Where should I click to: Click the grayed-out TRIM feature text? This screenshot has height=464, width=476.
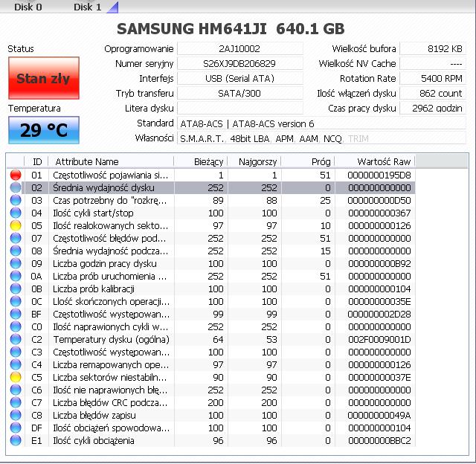click(358, 139)
